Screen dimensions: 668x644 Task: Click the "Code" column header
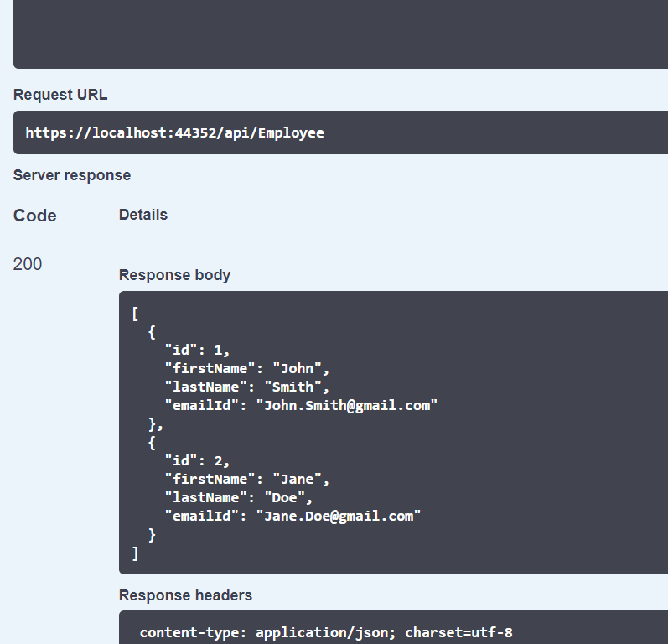[35, 216]
